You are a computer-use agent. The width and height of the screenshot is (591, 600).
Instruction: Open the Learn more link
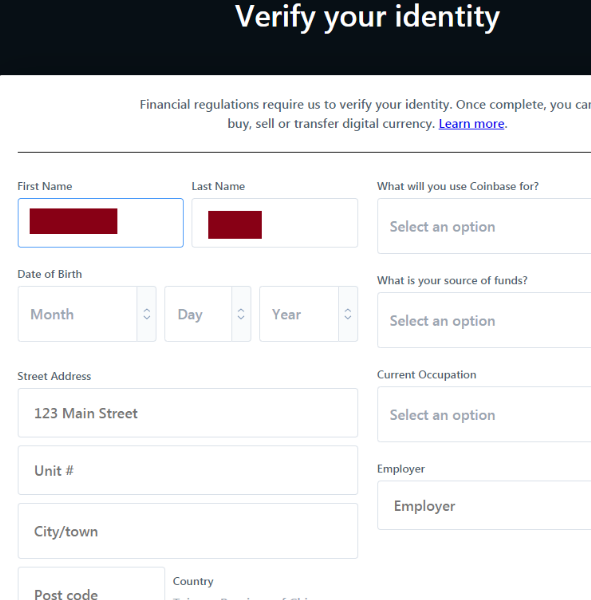click(x=471, y=124)
